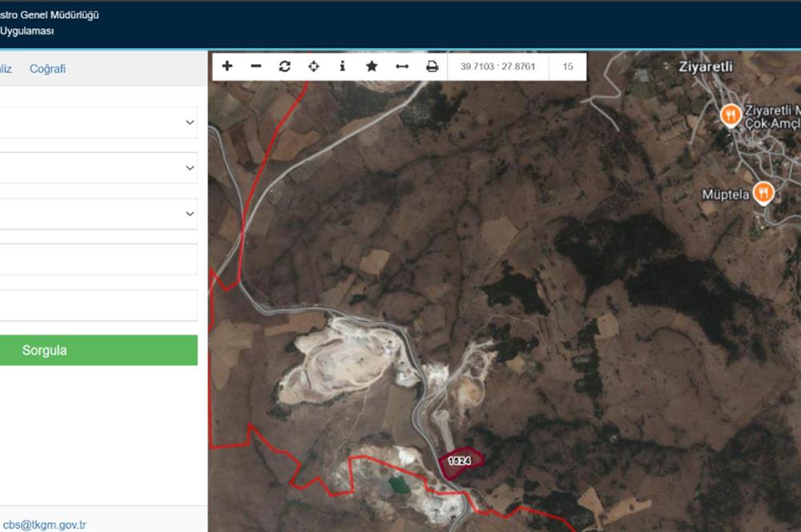This screenshot has height=532, width=801.
Task: Switch to the Coğrafi tab
Action: coord(47,69)
